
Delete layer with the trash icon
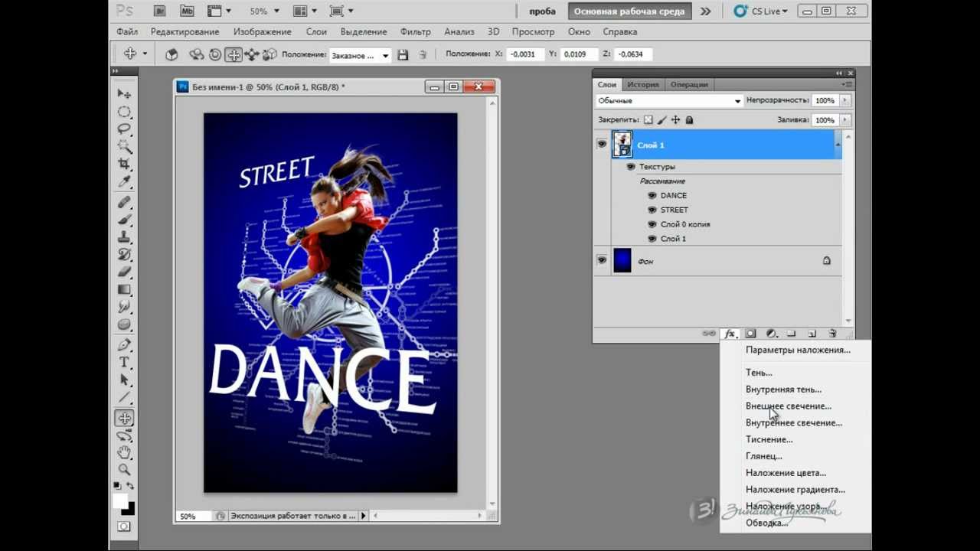[x=833, y=334]
